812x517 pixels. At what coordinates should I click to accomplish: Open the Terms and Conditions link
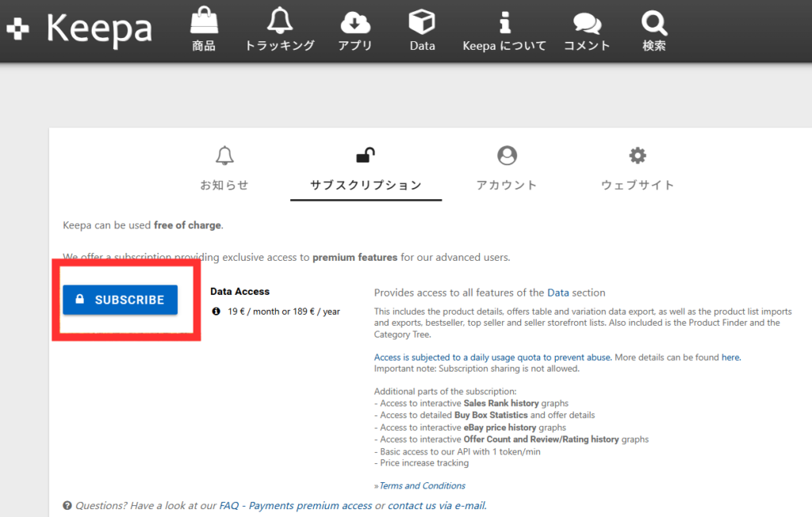(422, 486)
